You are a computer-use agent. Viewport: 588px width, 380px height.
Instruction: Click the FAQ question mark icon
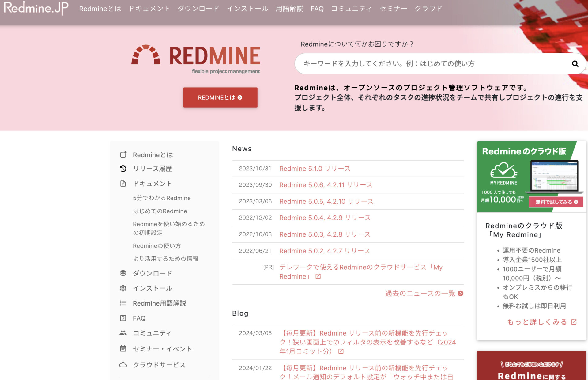point(123,318)
